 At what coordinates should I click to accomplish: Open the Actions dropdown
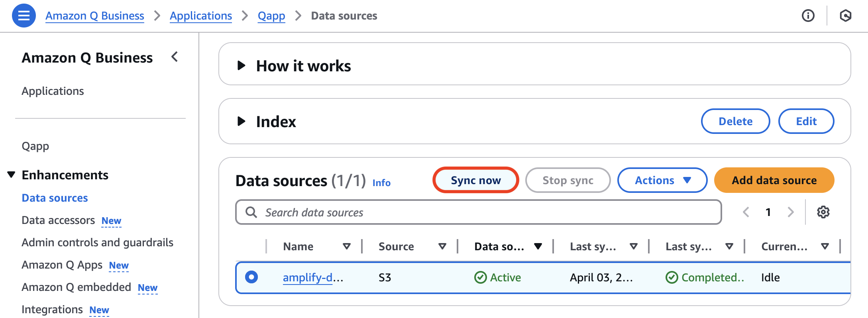662,180
